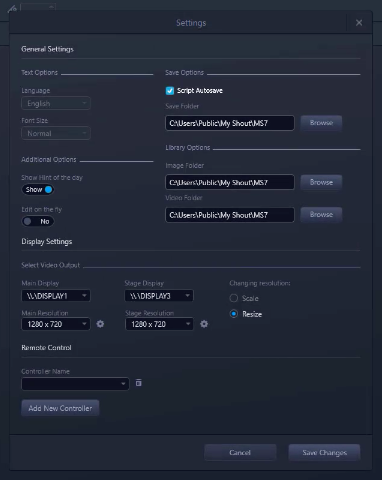Click Save Changes button

pos(324,452)
